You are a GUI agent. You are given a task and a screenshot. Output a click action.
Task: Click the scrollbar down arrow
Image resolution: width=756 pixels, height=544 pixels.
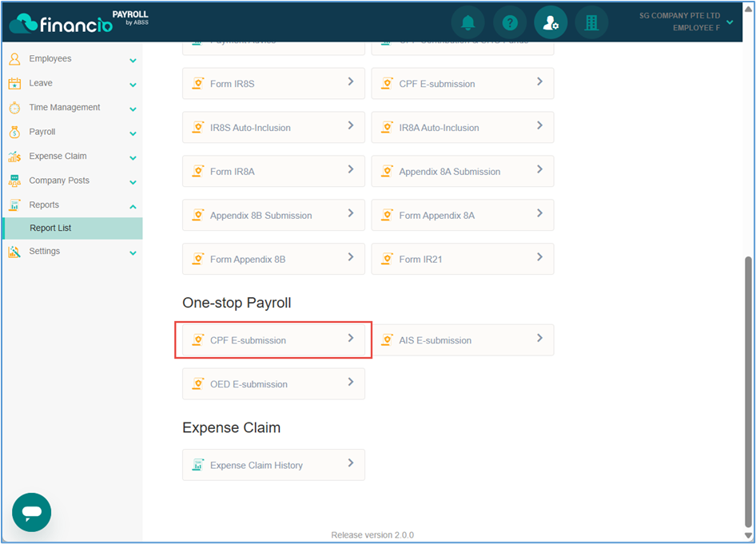coord(748,535)
